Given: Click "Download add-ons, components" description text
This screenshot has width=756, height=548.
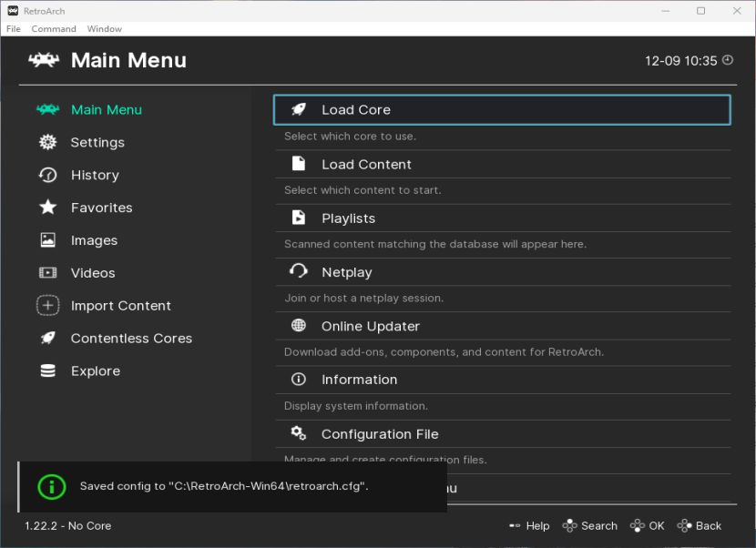Looking at the screenshot, I should pos(444,352).
